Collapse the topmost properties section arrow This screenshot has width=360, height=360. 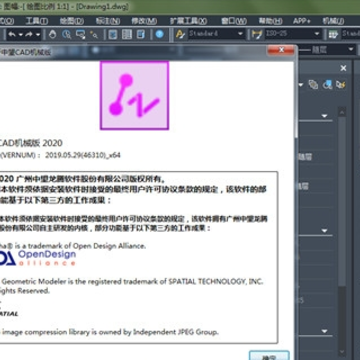pyautogui.click(x=324, y=116)
